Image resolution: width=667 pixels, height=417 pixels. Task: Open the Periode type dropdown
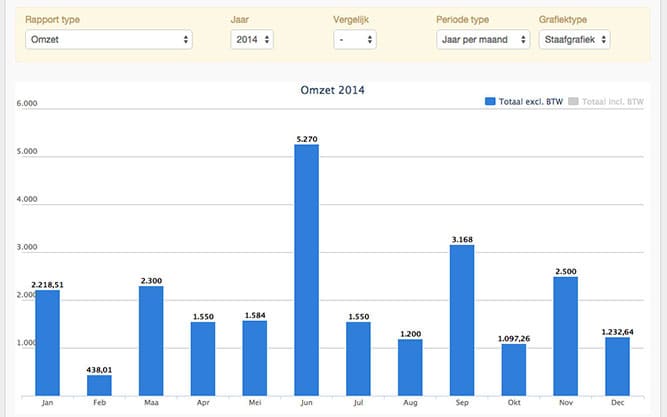[482, 39]
